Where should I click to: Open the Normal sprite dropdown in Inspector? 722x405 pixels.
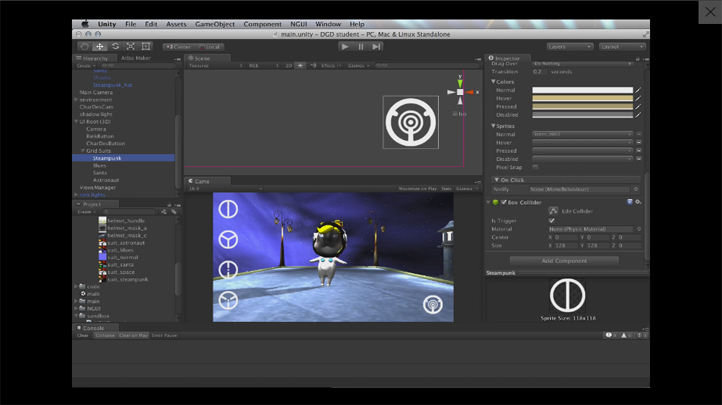582,134
